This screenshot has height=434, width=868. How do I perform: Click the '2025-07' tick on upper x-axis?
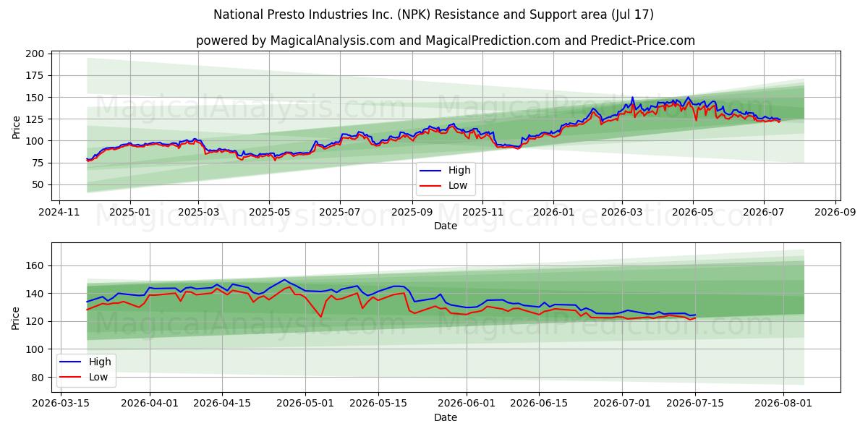tap(340, 213)
